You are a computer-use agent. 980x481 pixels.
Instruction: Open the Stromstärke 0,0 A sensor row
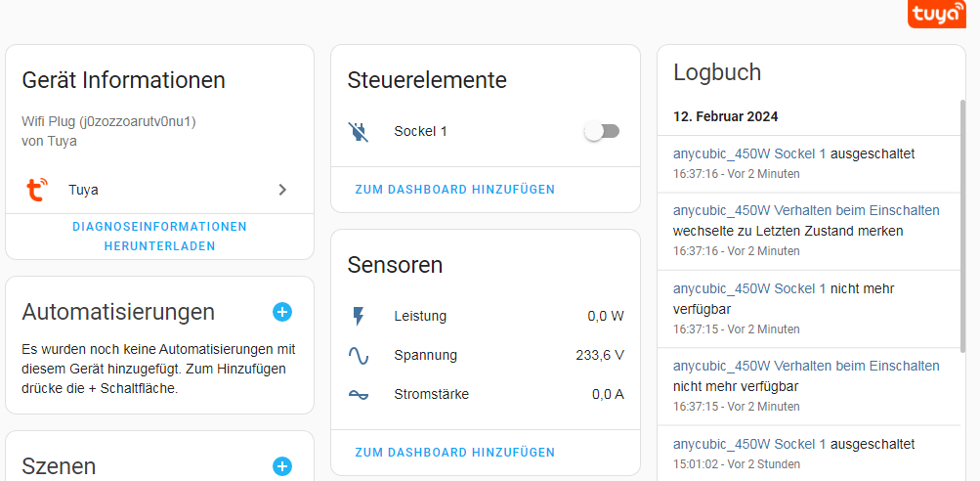[x=486, y=395]
